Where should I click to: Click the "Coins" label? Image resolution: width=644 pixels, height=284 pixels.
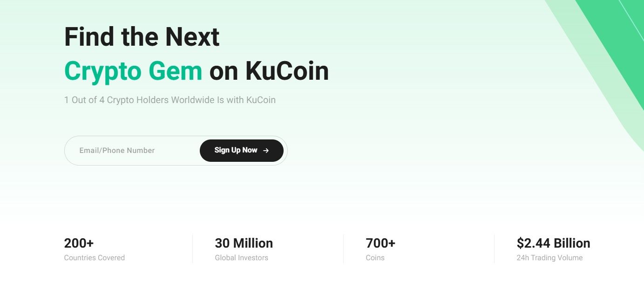(x=375, y=258)
